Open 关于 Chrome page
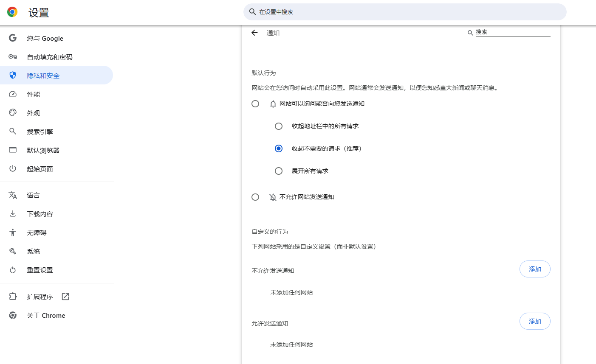 (56, 315)
